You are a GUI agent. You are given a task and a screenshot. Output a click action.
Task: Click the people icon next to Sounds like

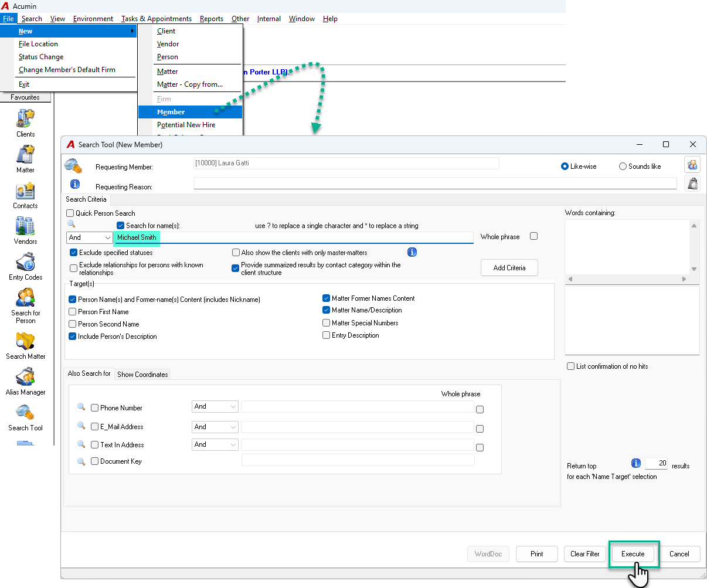point(692,165)
